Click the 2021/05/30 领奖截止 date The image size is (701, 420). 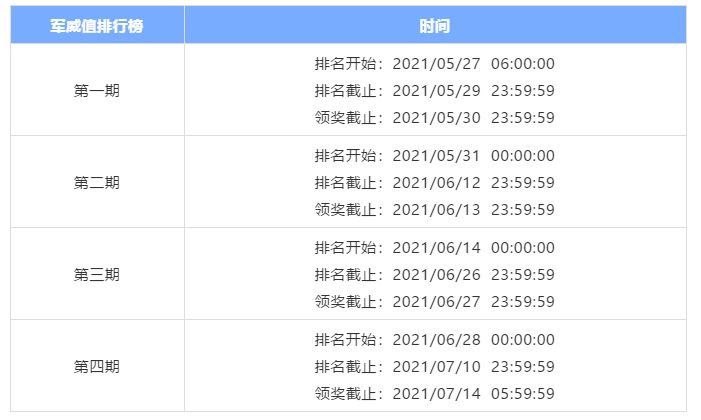437,118
